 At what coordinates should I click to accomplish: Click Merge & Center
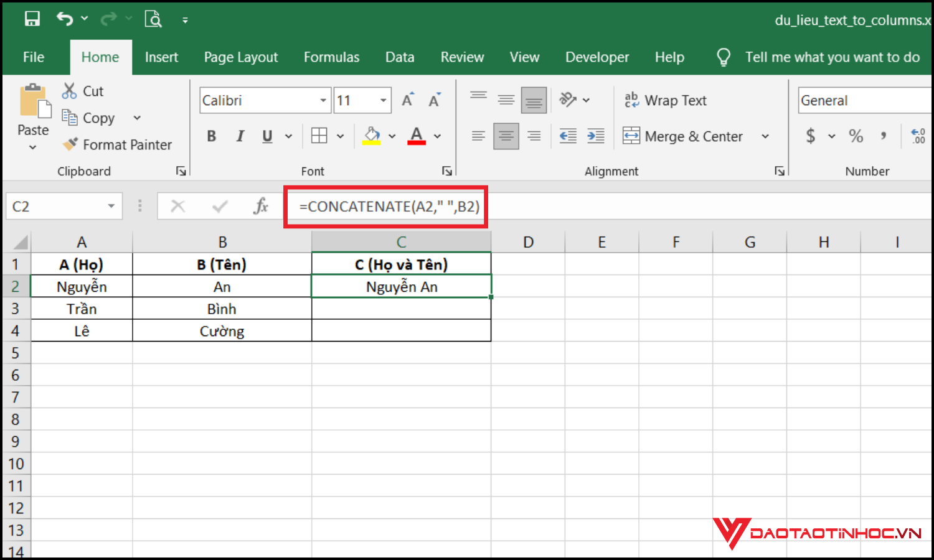tap(683, 136)
